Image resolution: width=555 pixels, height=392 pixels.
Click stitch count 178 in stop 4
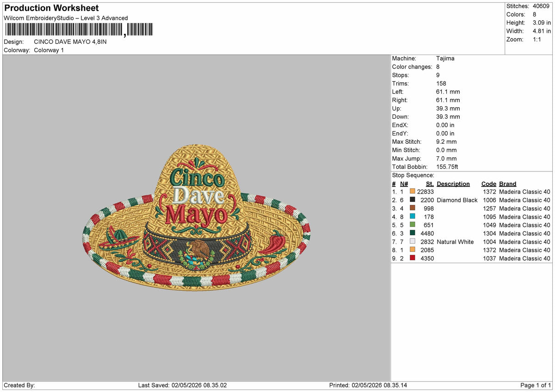point(429,216)
